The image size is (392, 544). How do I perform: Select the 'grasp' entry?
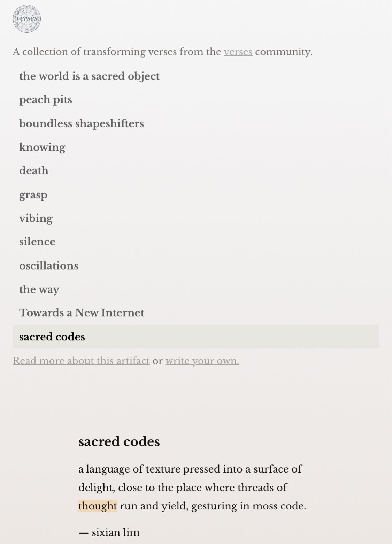point(33,195)
